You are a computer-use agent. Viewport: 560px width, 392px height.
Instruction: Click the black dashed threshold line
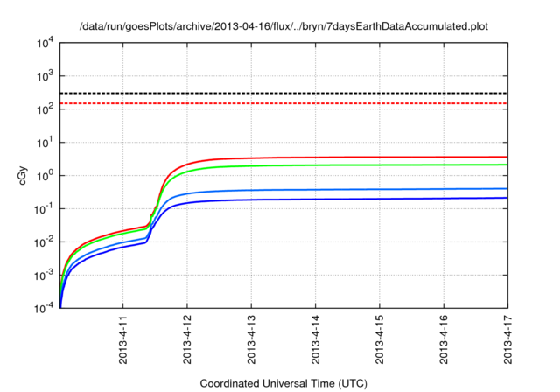point(283,93)
